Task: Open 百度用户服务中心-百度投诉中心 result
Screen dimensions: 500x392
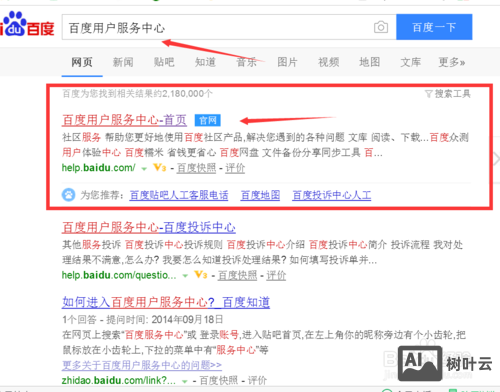Action: click(x=149, y=227)
